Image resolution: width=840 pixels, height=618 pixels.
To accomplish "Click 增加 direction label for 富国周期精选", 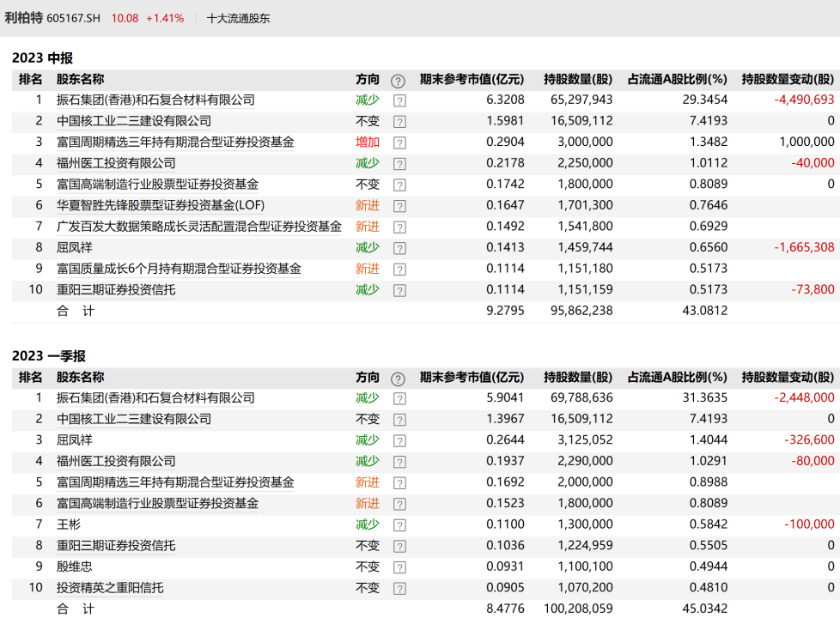I will (368, 142).
